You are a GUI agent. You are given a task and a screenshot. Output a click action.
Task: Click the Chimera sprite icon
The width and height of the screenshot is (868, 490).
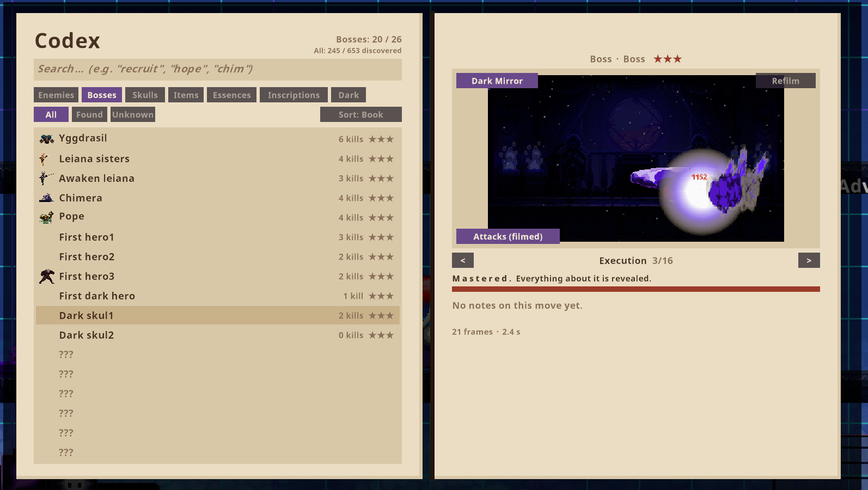coord(46,198)
